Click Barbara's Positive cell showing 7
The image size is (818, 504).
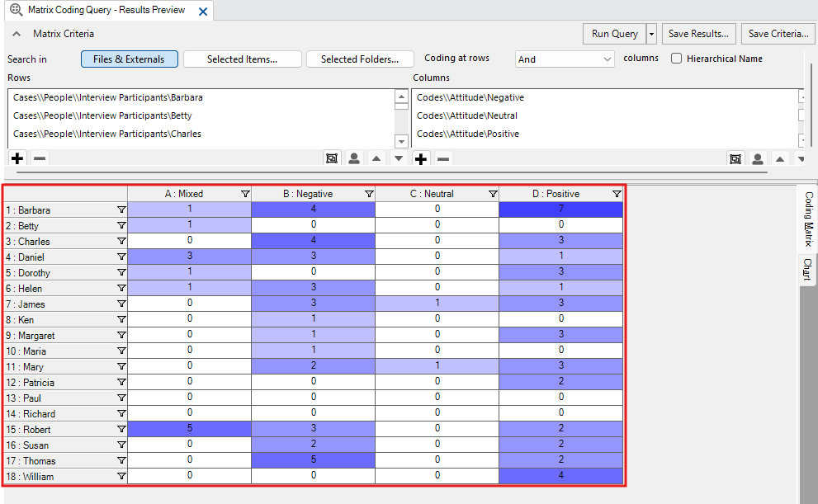coord(560,209)
